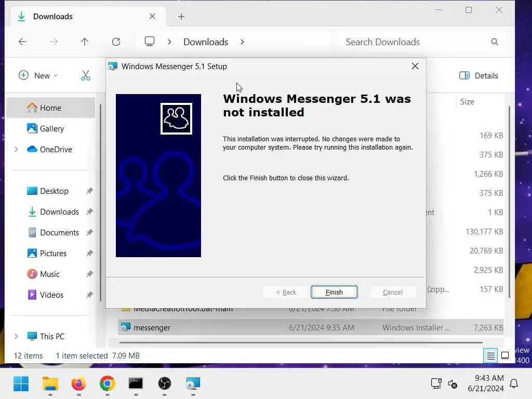Switch to details list view
Image resolution: width=532 pixels, height=399 pixels.
(x=490, y=355)
